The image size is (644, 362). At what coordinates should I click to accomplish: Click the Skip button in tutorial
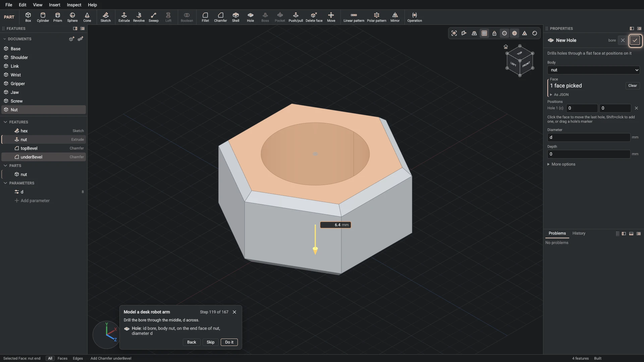pos(211,342)
